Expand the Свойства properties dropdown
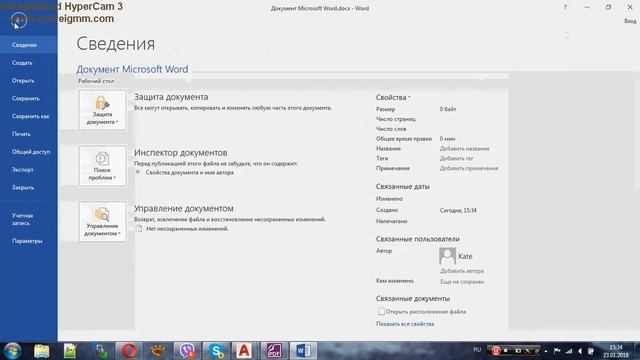 coord(393,98)
